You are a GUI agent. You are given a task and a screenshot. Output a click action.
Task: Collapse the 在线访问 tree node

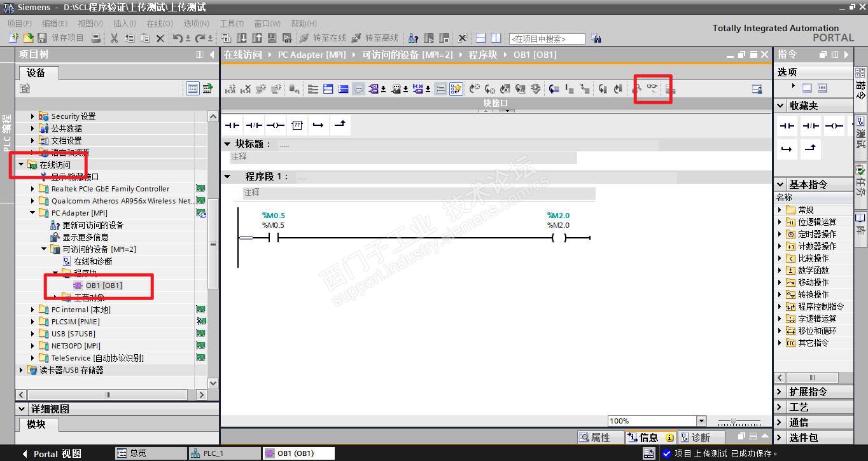click(22, 165)
